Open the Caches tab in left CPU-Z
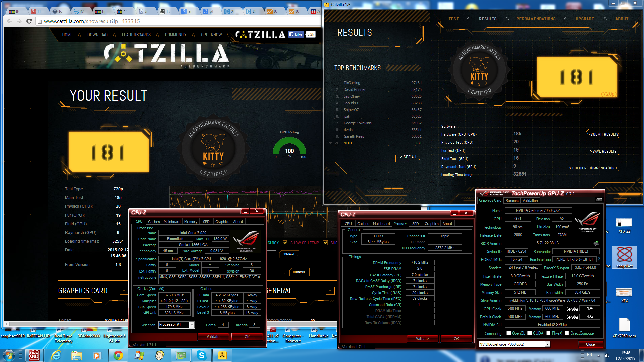This screenshot has width=644, height=362. [x=154, y=222]
